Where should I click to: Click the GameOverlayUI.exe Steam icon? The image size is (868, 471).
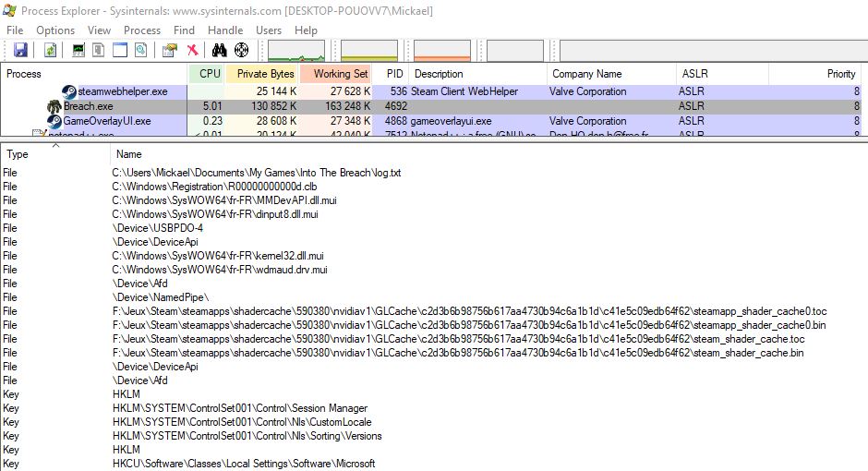pyautogui.click(x=54, y=121)
